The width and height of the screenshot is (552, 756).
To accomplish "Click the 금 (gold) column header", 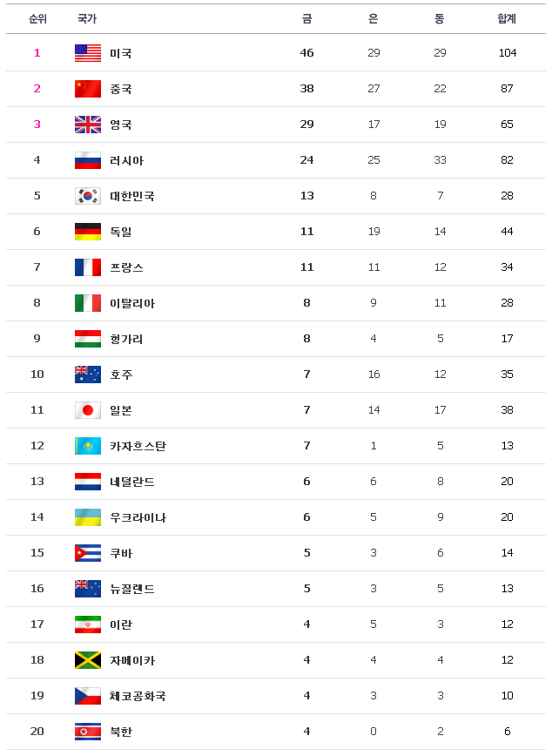I will [307, 19].
